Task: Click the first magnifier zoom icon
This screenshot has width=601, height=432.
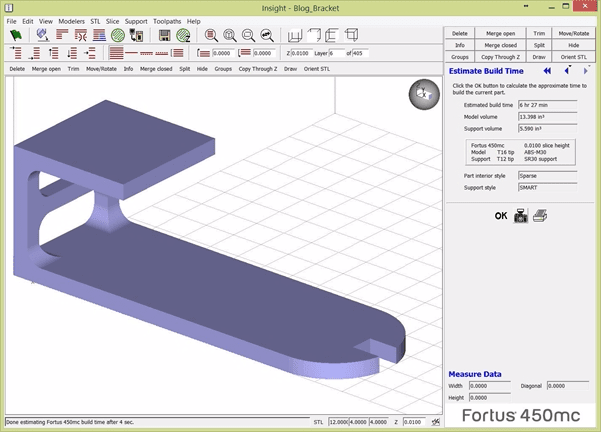Action: (x=212, y=34)
